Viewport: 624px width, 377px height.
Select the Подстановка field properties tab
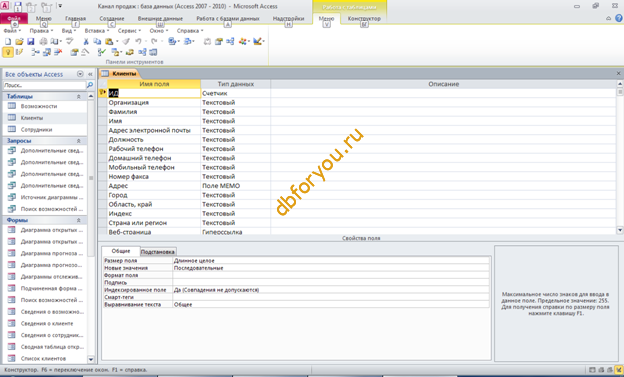tap(158, 252)
